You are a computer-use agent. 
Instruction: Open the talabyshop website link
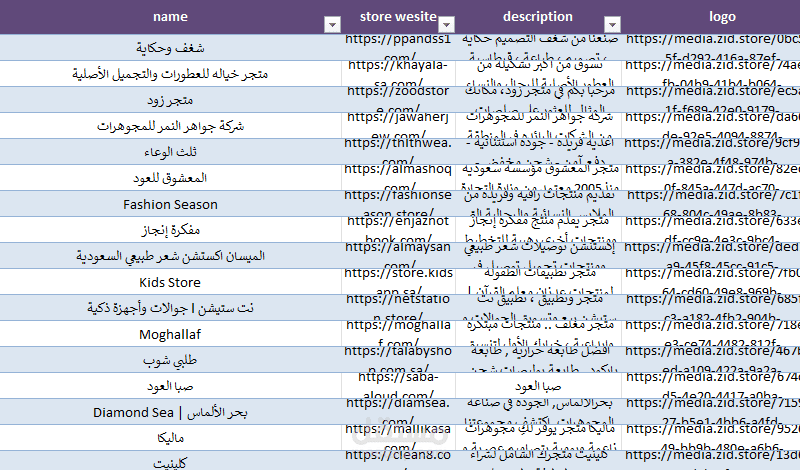pyautogui.click(x=398, y=360)
